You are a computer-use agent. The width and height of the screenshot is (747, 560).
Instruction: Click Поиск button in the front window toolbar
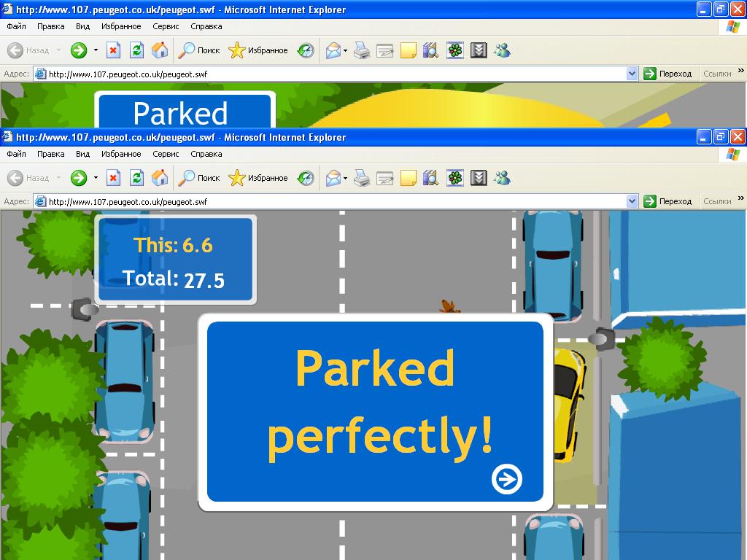tap(201, 178)
